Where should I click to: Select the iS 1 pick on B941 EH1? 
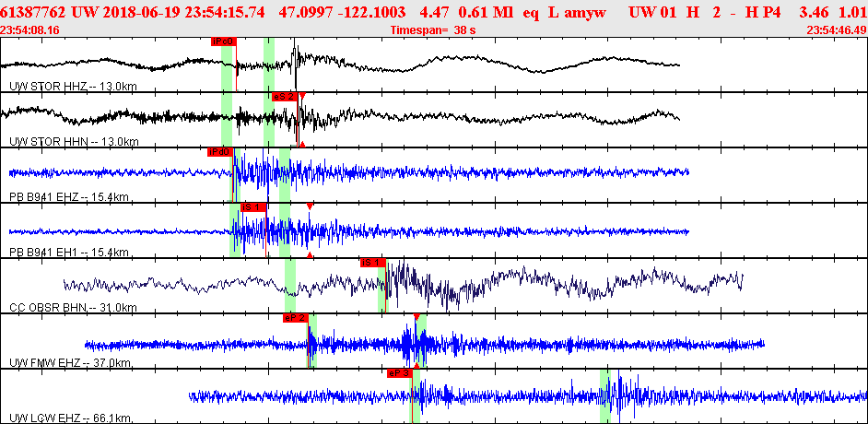tap(253, 207)
